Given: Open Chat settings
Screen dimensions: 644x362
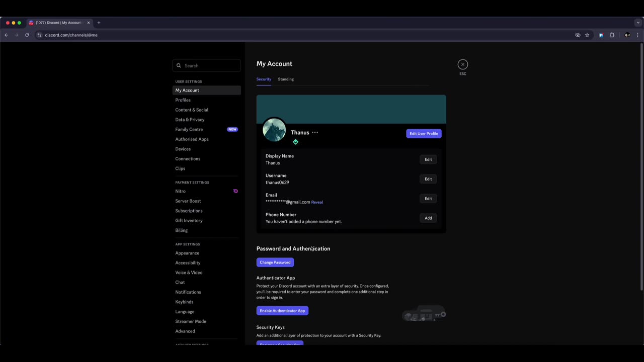Looking at the screenshot, I should coord(207,283).
